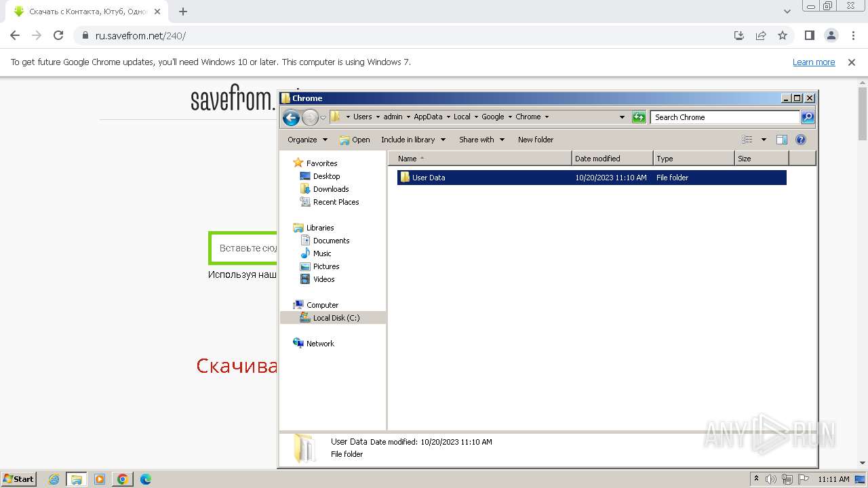Click AppData in breadcrumb path
This screenshot has height=488, width=868.
[428, 117]
